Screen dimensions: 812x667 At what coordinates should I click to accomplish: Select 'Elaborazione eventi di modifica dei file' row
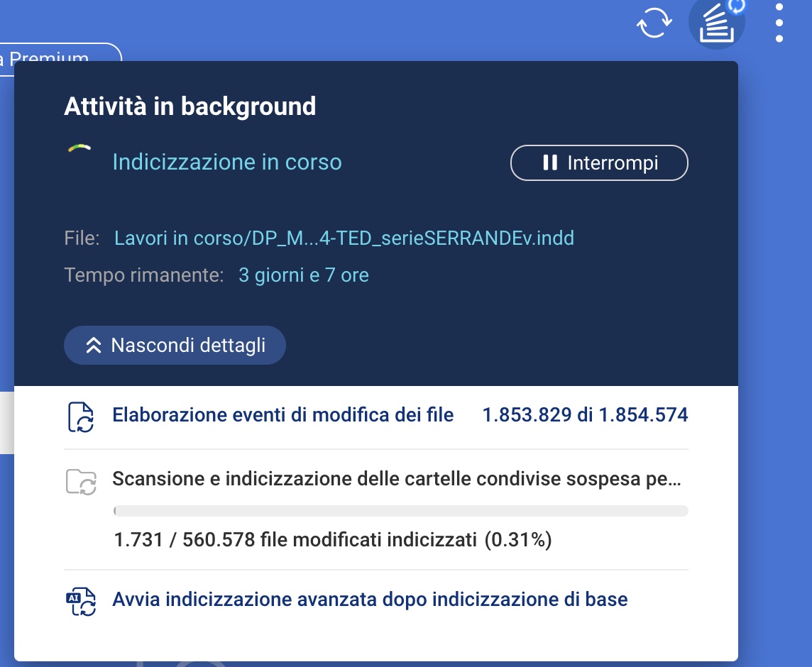(282, 415)
